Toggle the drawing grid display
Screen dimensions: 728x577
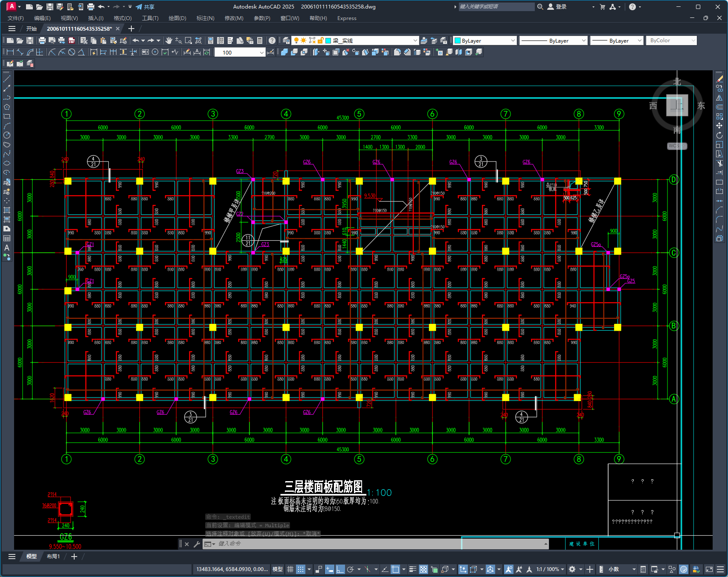point(290,569)
